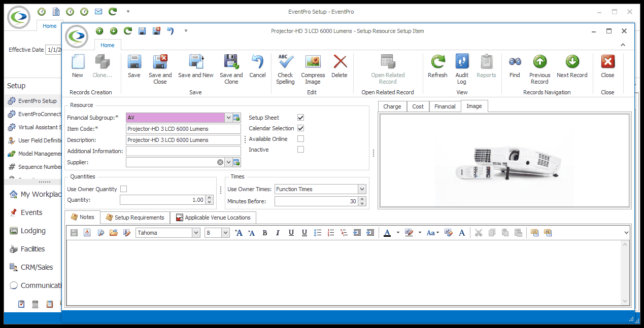This screenshot has height=328, width=644.
Task: Open Find with the binoculars icon
Action: tap(515, 62)
